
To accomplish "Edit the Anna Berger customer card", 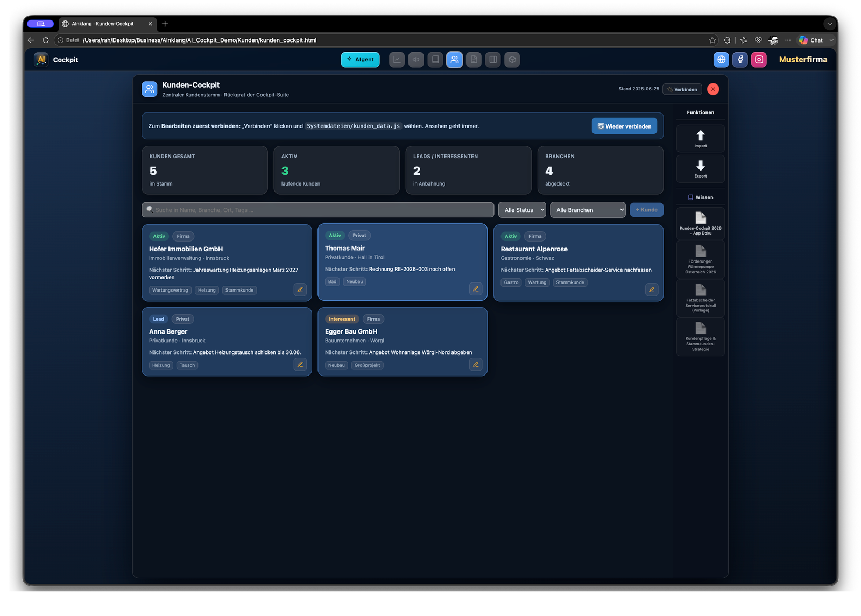I will (300, 364).
